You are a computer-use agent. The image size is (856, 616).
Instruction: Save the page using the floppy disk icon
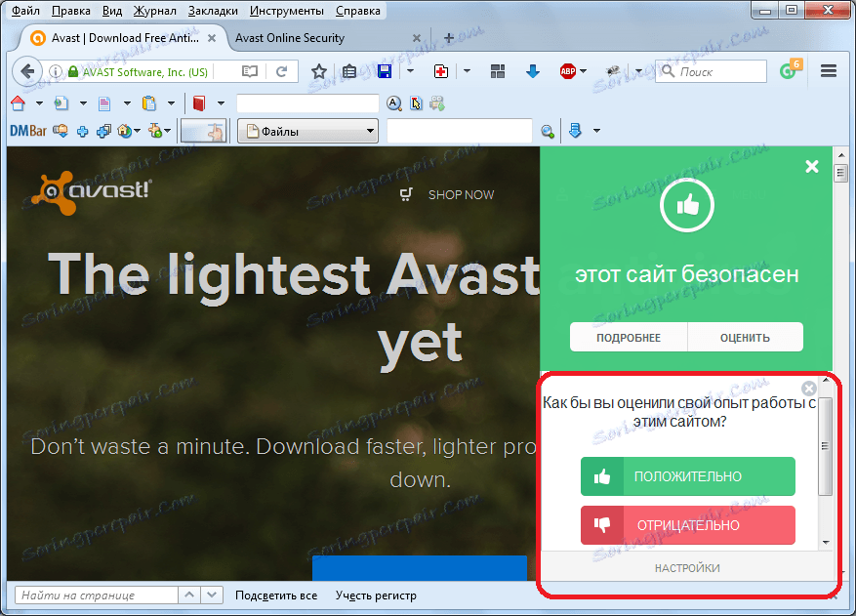tap(385, 71)
